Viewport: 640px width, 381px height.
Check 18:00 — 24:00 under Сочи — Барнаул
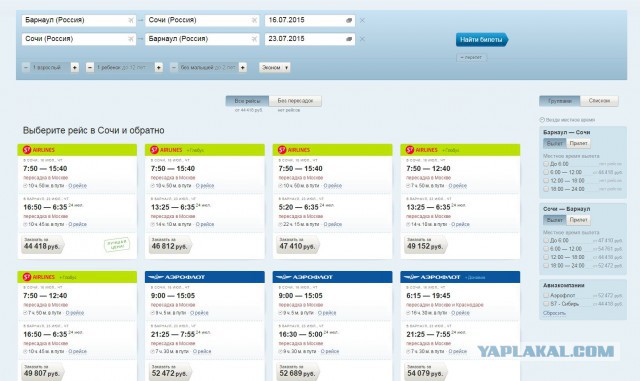(x=546, y=265)
